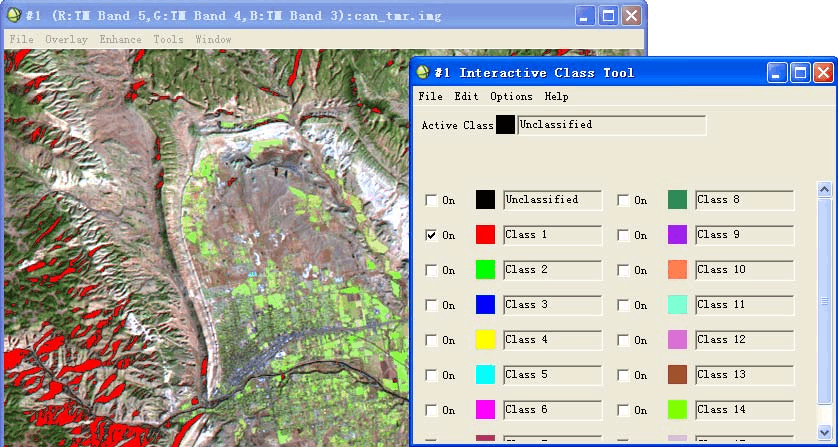Enable the On checkbox for Class 5
Viewport: 838px width, 447px height.
[x=431, y=375]
